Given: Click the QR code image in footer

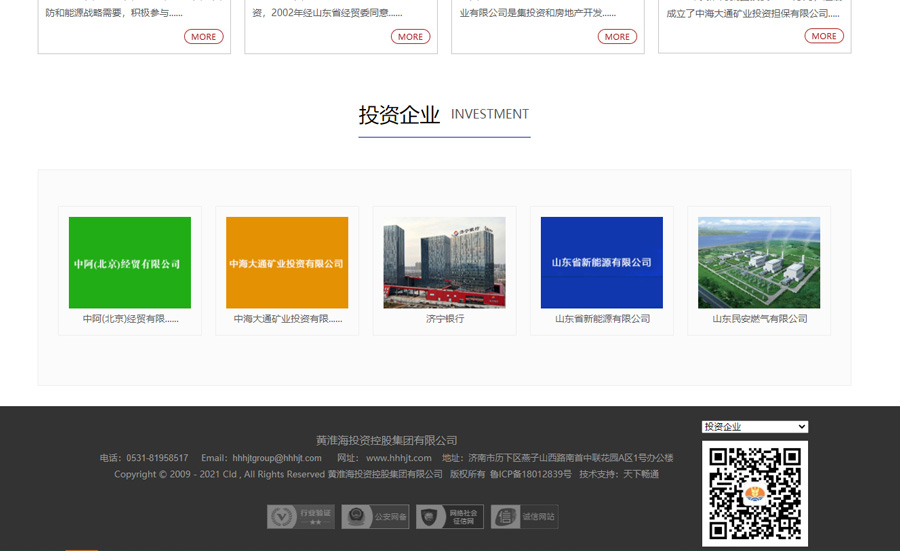Looking at the screenshot, I should coord(754,493).
